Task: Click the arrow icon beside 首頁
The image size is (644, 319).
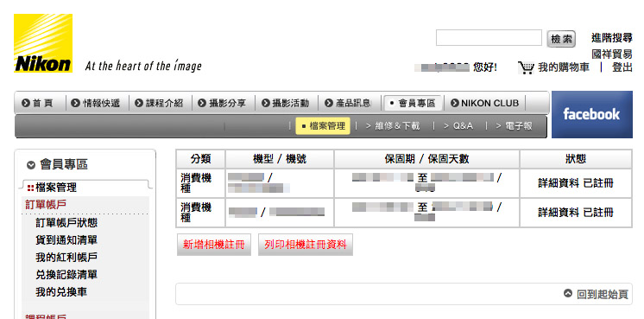Action: click(x=26, y=103)
